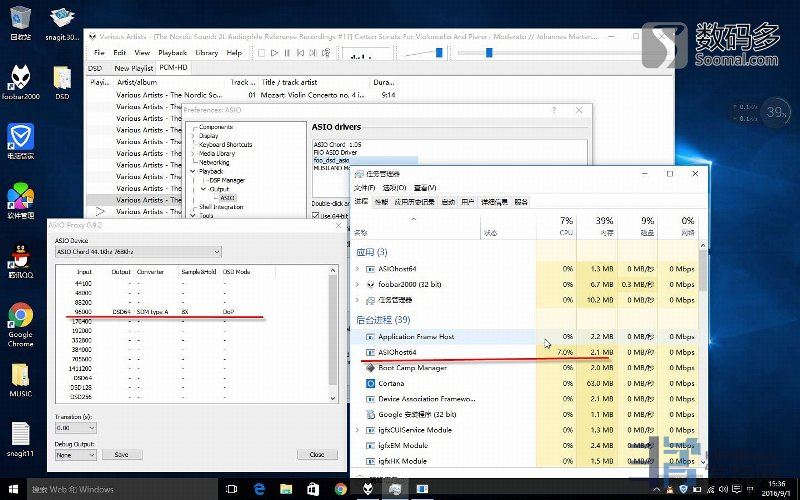The width and height of the screenshot is (800, 500).
Task: Switch to the PCM-HD playlist tab
Action: click(175, 67)
